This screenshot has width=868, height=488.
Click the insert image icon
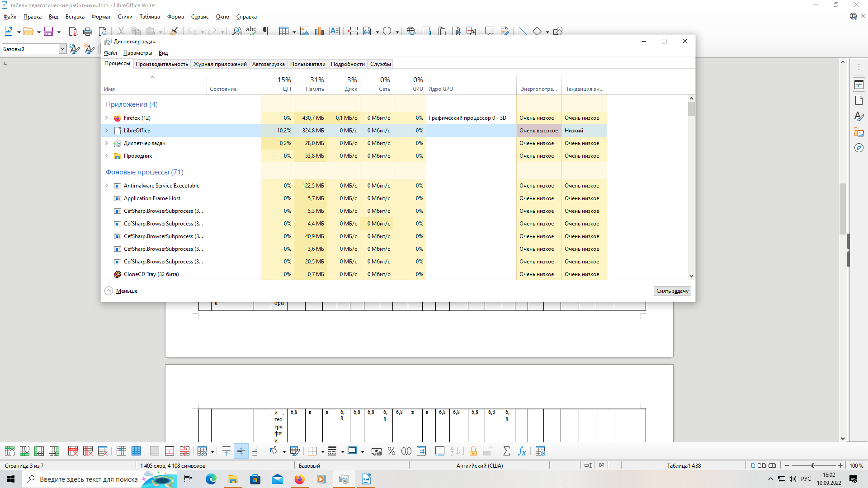305,31
